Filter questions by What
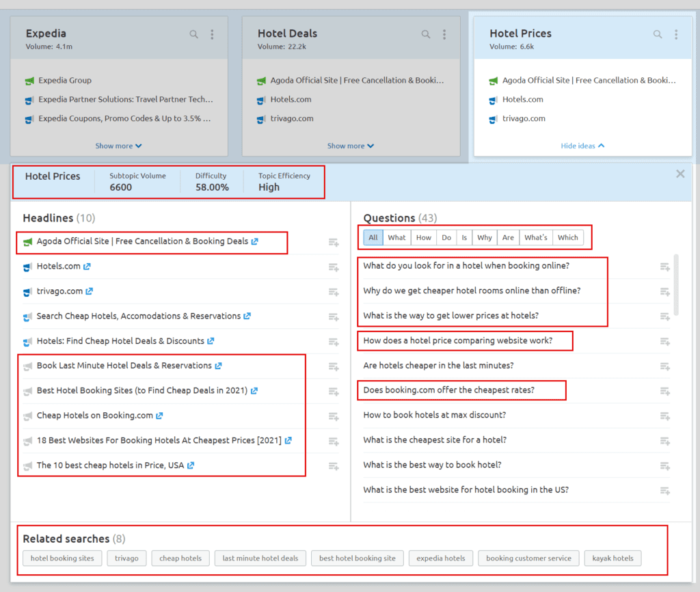The height and width of the screenshot is (592, 700). pos(396,237)
